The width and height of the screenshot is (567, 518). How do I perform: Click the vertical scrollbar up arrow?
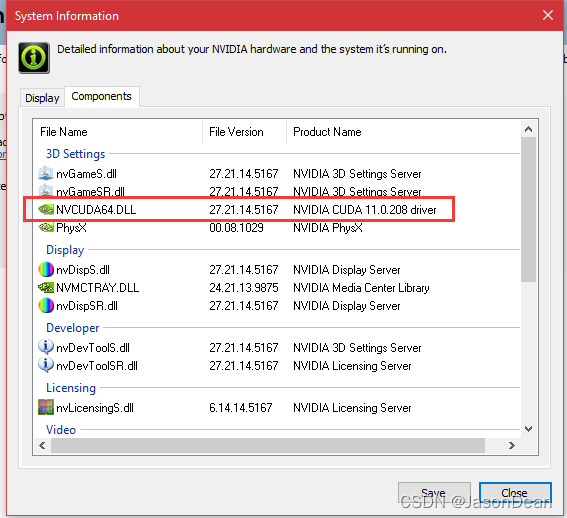click(528, 129)
